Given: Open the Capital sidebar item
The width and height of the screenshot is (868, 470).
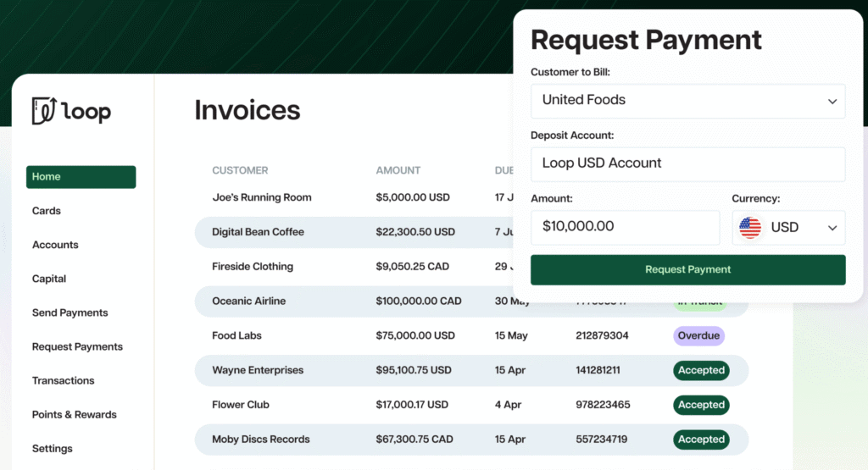Looking at the screenshot, I should [x=49, y=279].
